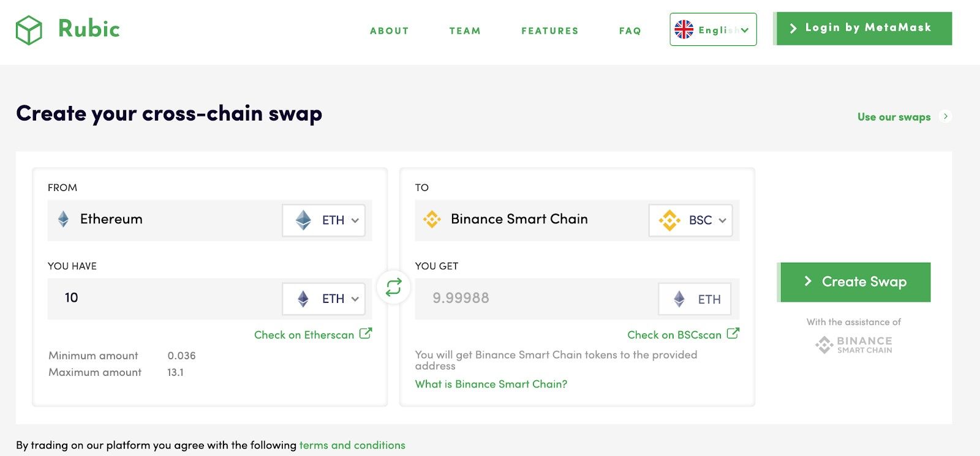Viewport: 980px width, 456px height.
Task: Go to the FEATURES menu item
Action: (549, 31)
